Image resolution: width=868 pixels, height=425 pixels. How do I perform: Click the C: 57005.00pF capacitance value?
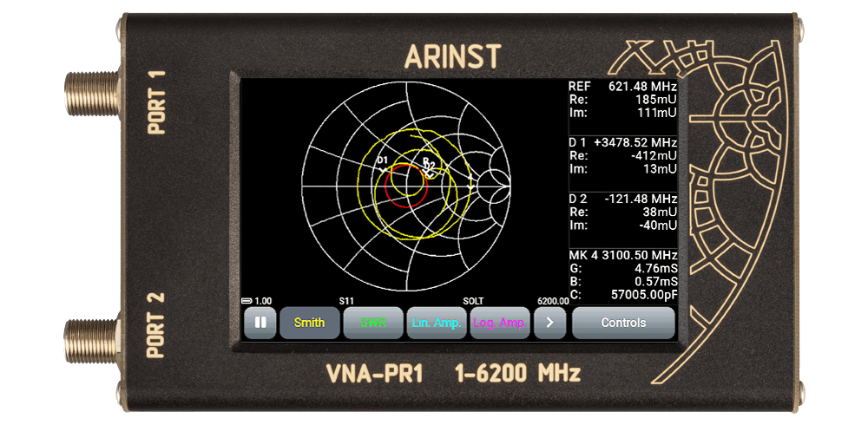click(622, 295)
